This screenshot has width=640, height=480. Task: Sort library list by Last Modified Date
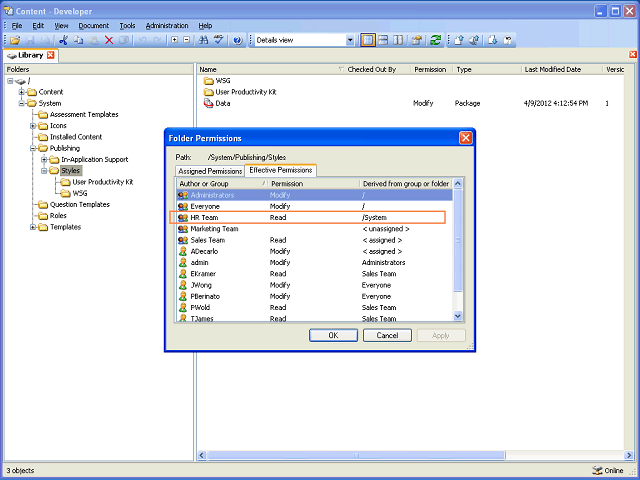tap(562, 69)
